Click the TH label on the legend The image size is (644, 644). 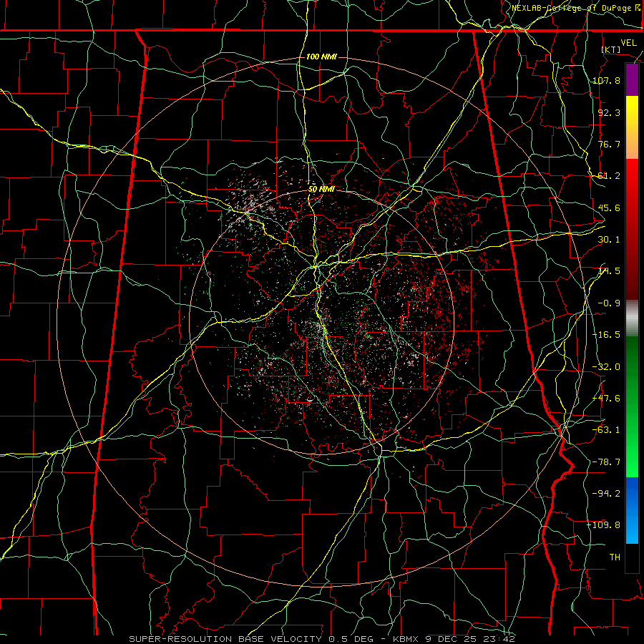tap(615, 557)
